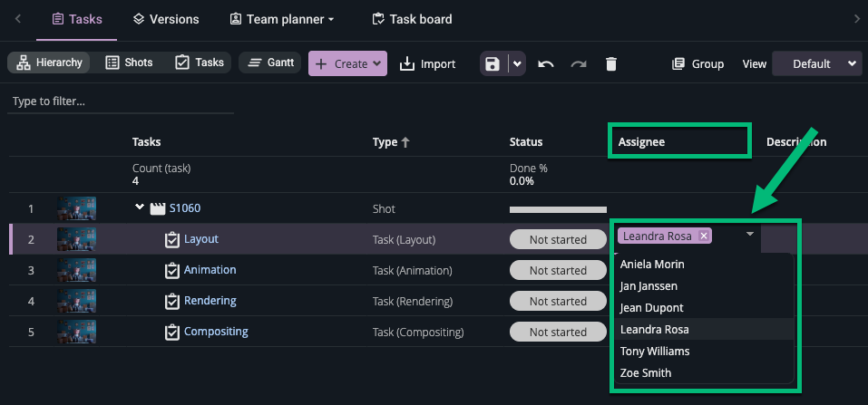Click the sort ascending arrow on Type
Viewport: 868px width, 405px height.
(405, 142)
